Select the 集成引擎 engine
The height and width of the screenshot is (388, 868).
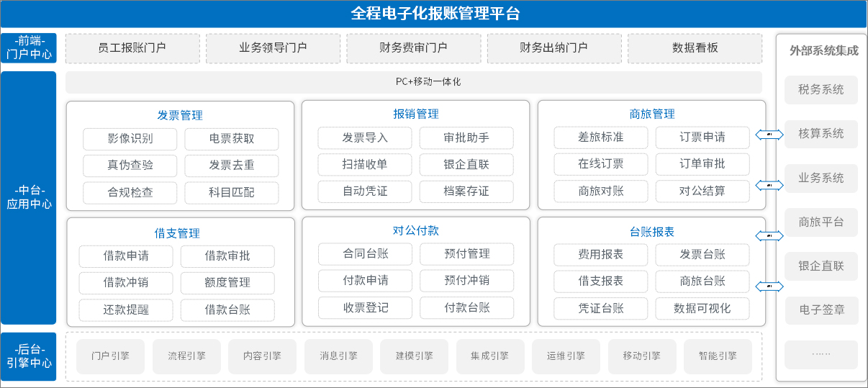(x=490, y=356)
